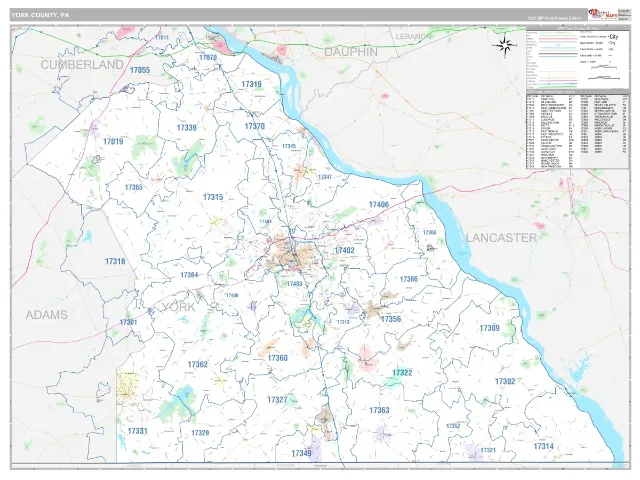Click ZIP code 17368 label
Image resolution: width=640 pixels, height=480 pixels.
click(x=429, y=232)
